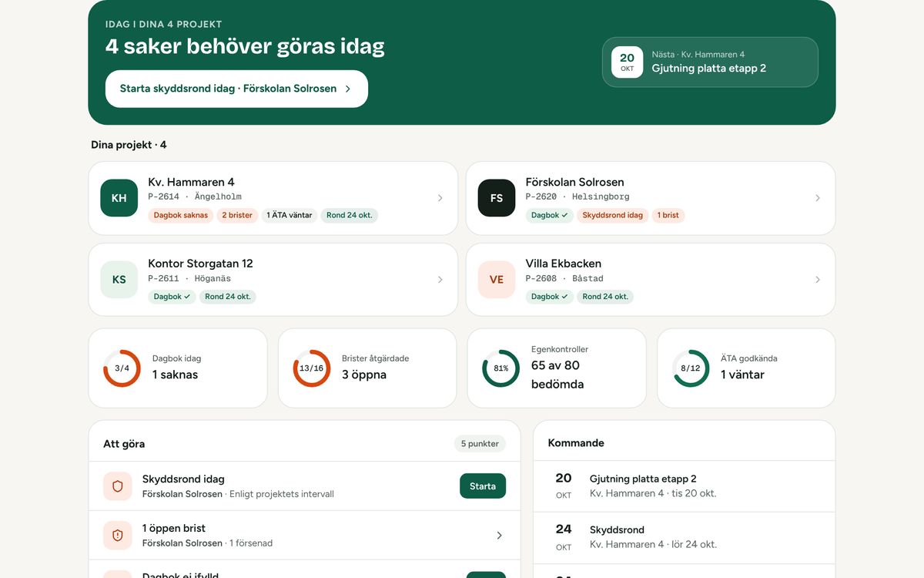Click 'Rond 24 okt.' tag on Villa Ekbacken
Screen dimensions: 924x578
(605, 297)
